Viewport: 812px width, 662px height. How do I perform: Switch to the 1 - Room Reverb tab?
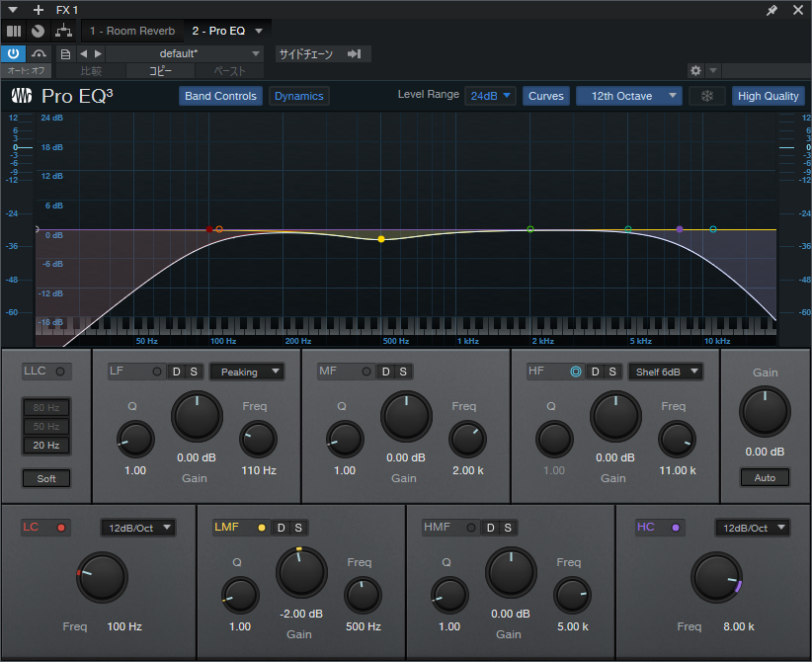click(x=132, y=31)
